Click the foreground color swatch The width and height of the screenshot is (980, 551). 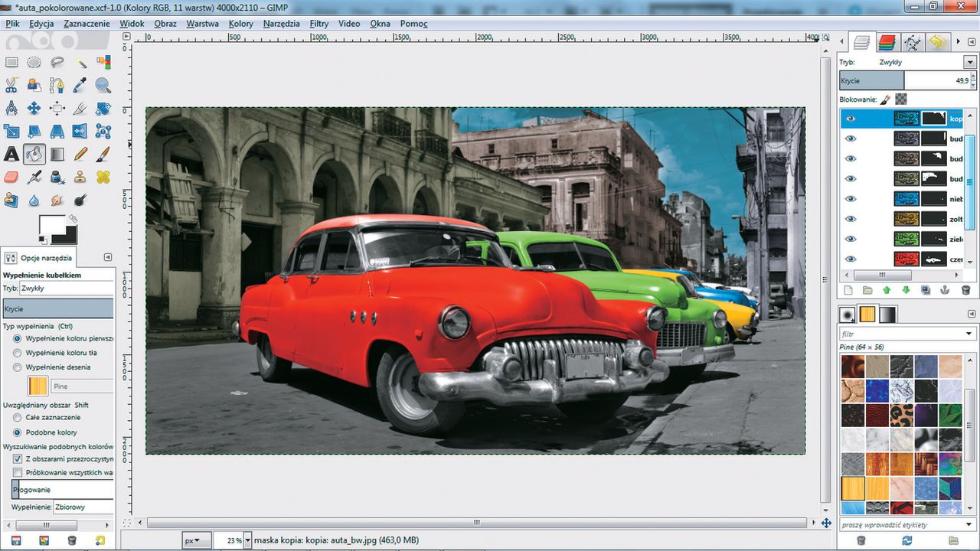point(53,224)
